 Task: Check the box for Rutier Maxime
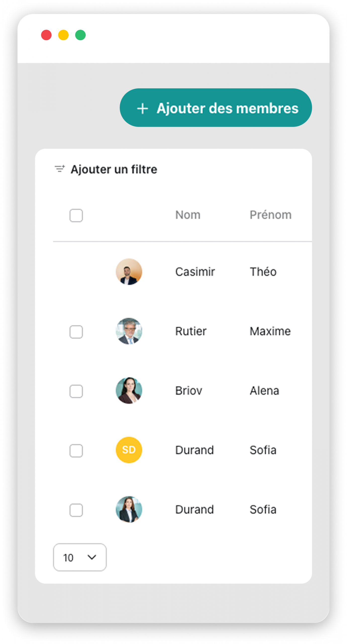(x=76, y=332)
